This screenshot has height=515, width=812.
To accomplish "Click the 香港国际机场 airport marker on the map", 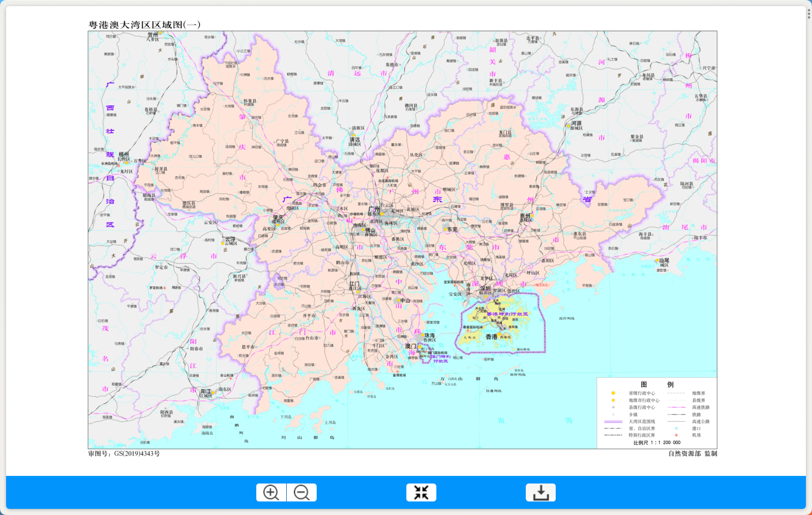I will pyautogui.click(x=468, y=331).
